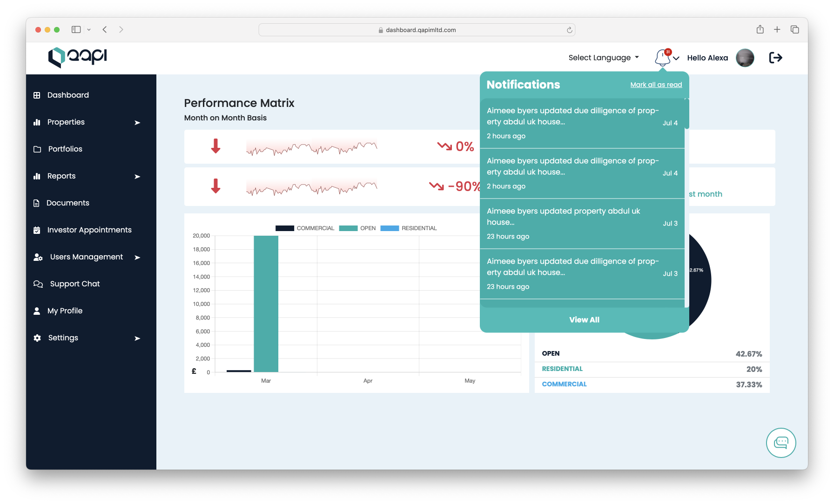Click the notification bell icon

(662, 58)
